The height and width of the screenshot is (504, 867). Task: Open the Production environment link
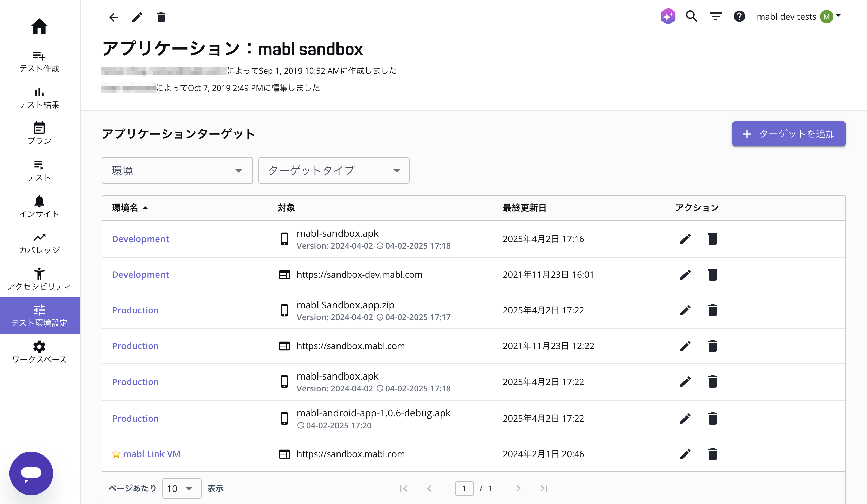[135, 310]
